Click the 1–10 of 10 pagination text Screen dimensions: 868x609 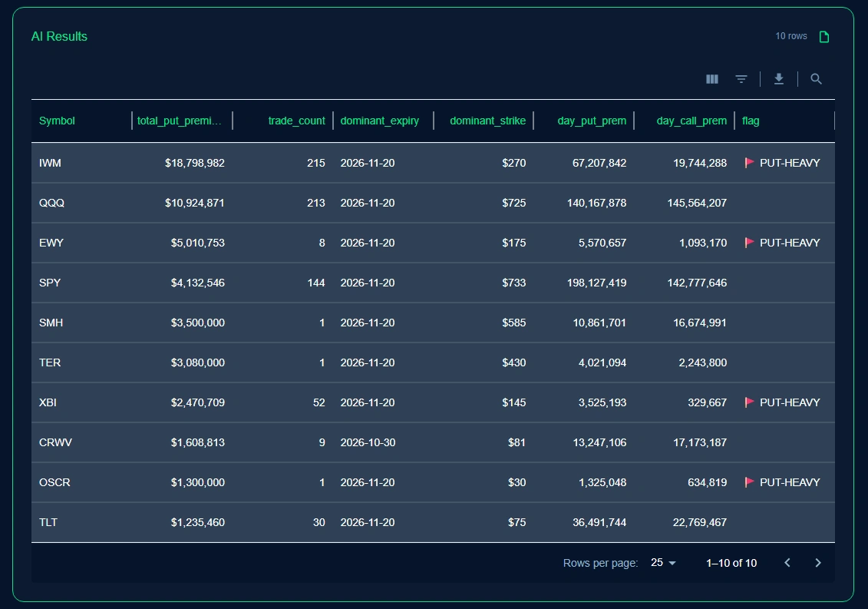pyautogui.click(x=731, y=563)
